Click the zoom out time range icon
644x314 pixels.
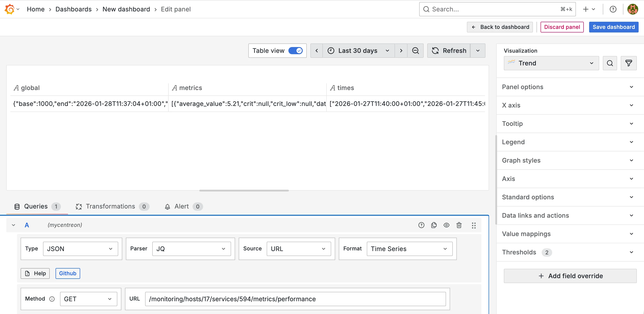tap(415, 51)
